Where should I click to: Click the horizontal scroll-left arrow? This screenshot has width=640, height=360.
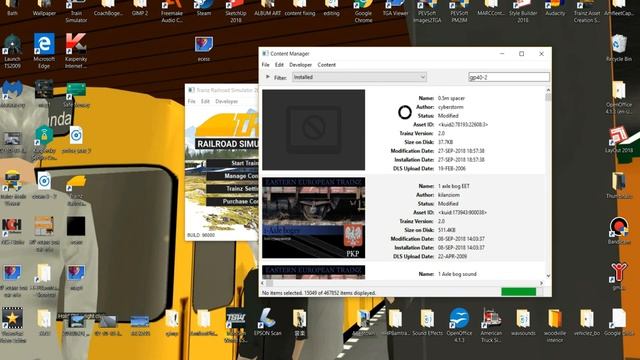point(263,283)
